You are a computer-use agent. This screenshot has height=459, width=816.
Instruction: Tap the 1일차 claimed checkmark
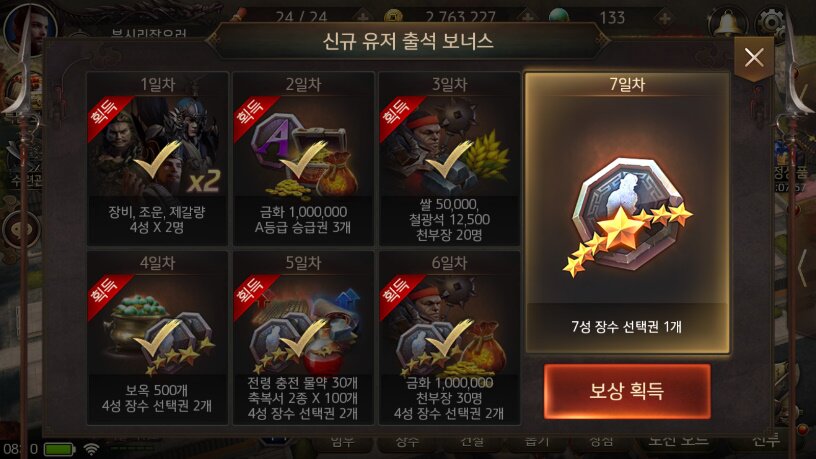click(157, 160)
